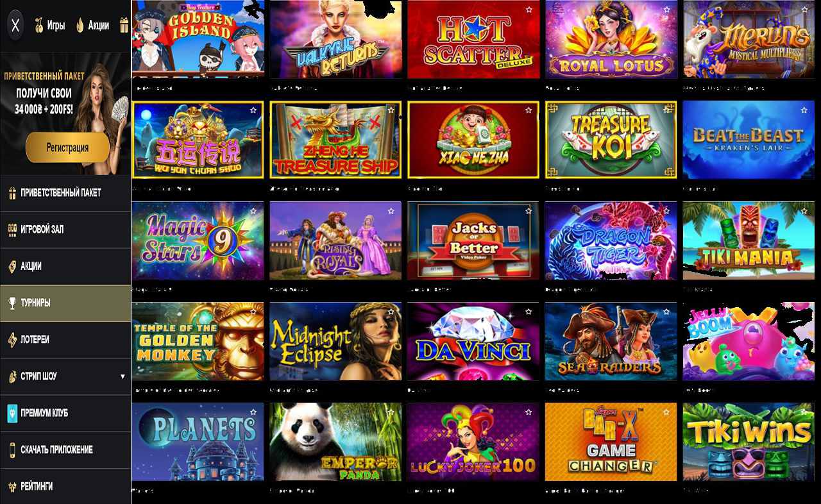Open the trophy icon for Турниры
Screen dimensions: 821x504
pos(12,303)
